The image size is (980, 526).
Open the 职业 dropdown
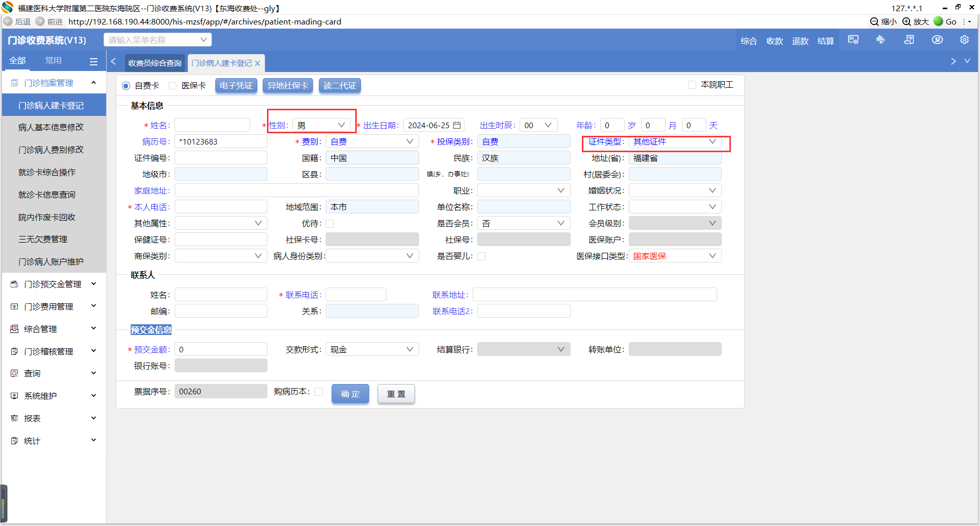[524, 190]
